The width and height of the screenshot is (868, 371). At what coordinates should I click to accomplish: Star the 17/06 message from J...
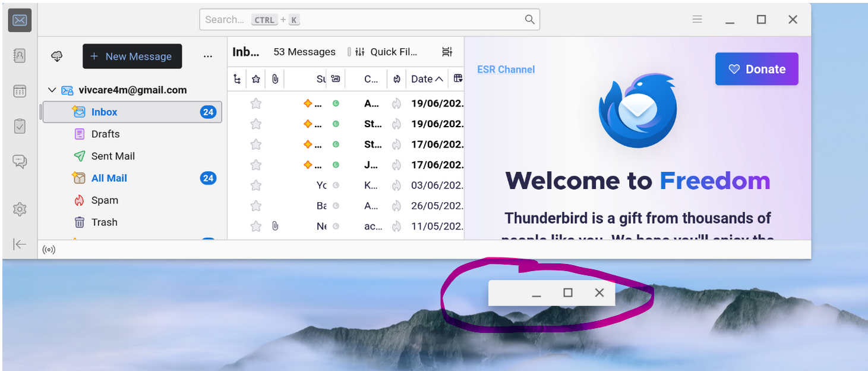(x=256, y=165)
